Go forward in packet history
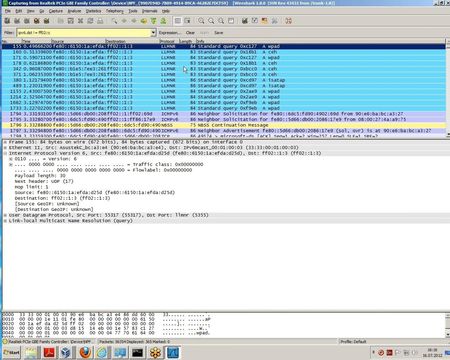The height and width of the screenshot is (360, 450). (134, 21)
